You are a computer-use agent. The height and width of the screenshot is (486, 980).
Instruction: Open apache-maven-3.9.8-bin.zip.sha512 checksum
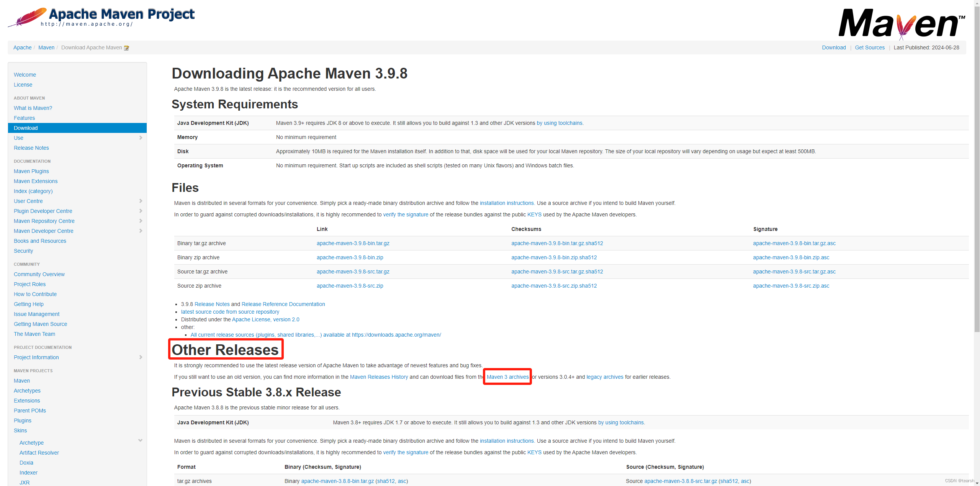pos(553,257)
